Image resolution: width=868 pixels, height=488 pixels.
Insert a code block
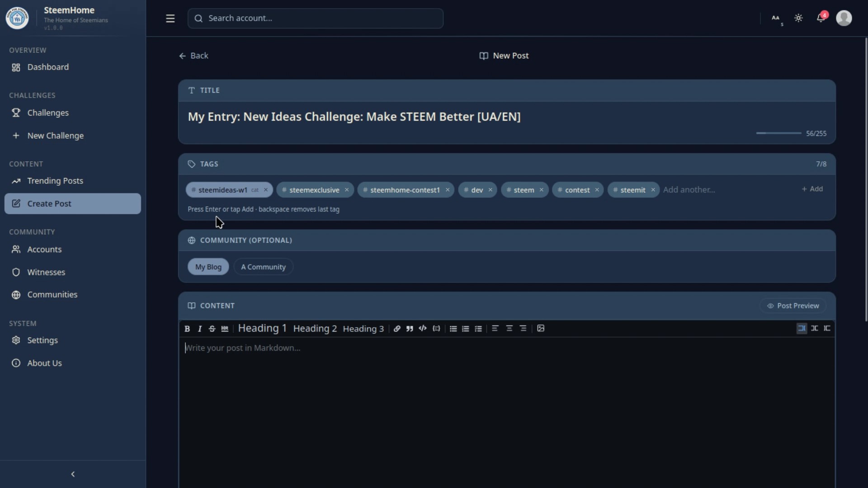click(436, 328)
